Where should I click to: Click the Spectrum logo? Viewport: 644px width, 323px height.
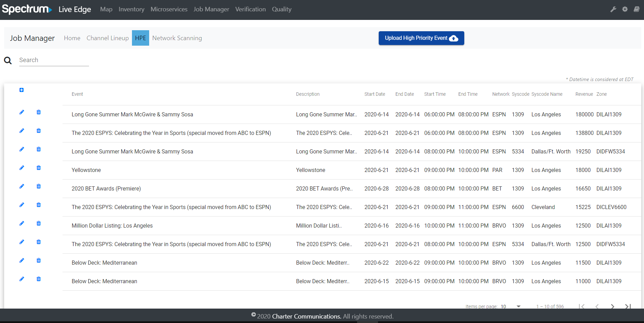pyautogui.click(x=27, y=9)
